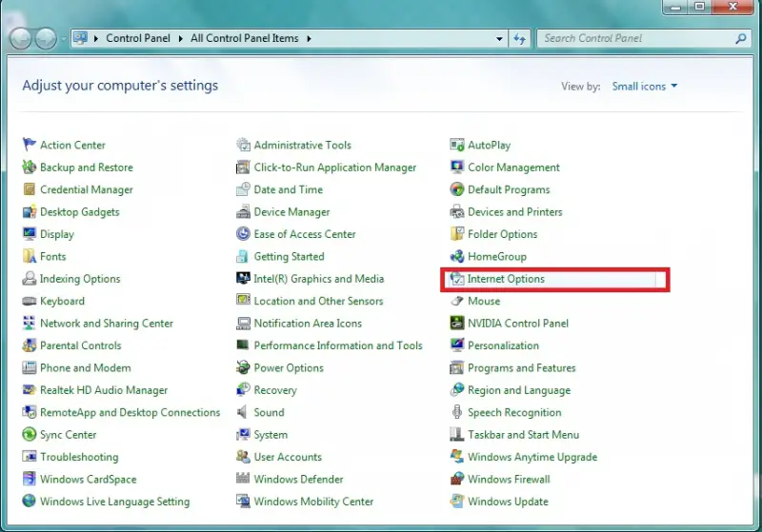Open Phone and Modem link
762x532 pixels.
click(86, 368)
